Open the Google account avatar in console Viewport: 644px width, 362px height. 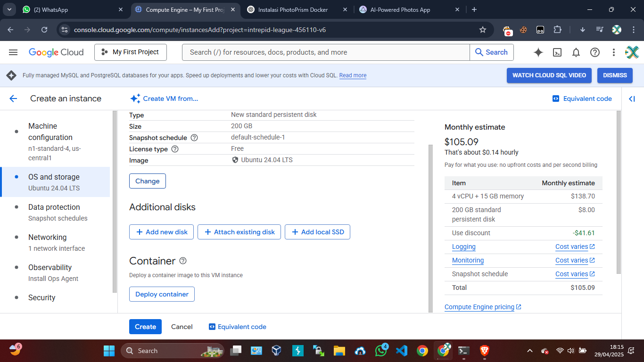tap(632, 52)
